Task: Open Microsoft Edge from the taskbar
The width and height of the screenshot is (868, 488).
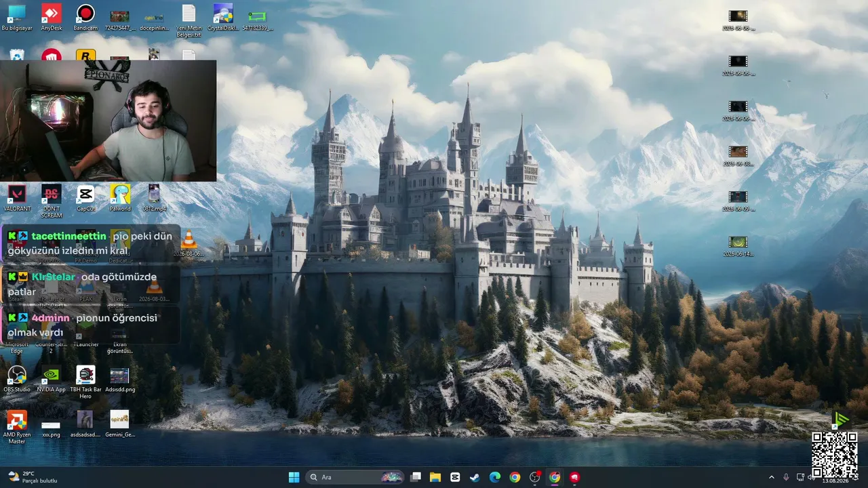Action: click(495, 477)
